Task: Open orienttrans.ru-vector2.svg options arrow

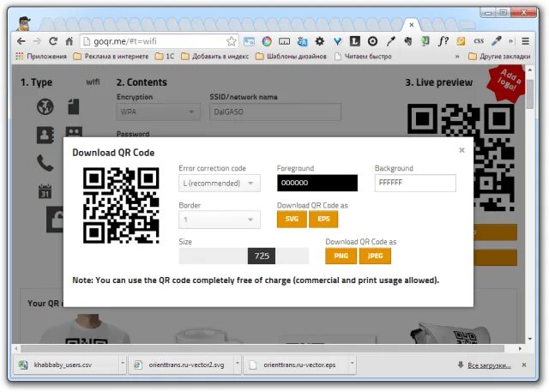Action: (x=238, y=364)
